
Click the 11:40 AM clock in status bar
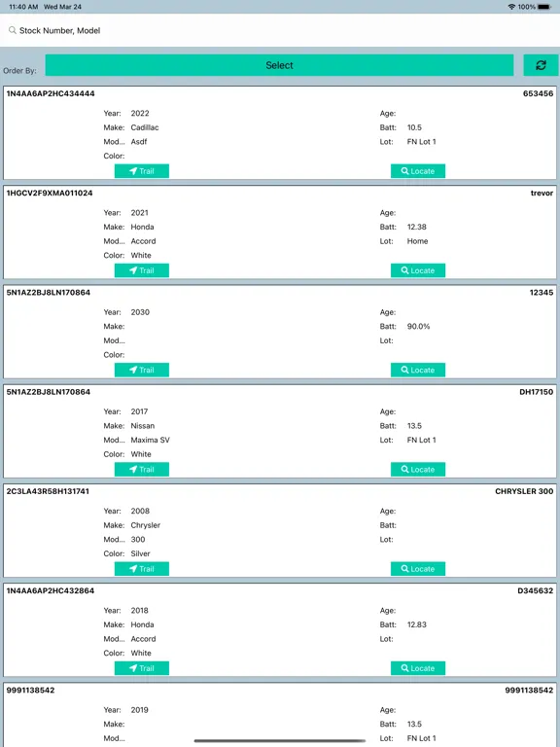tap(23, 7)
